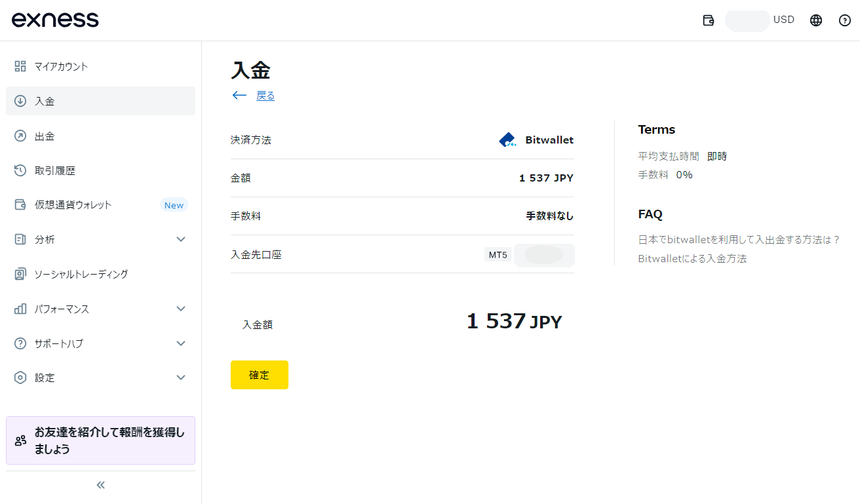The width and height of the screenshot is (860, 504).
Task: Open マイアカウント in the sidebar
Action: (100, 66)
